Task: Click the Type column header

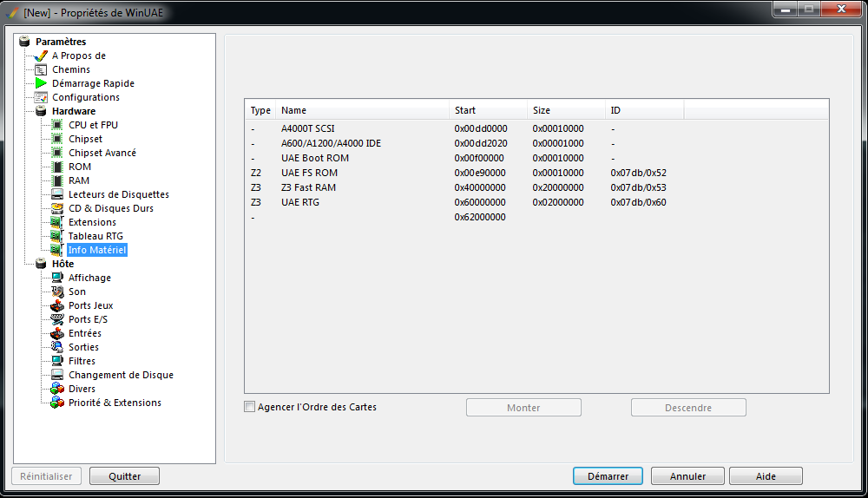Action: click(x=260, y=110)
